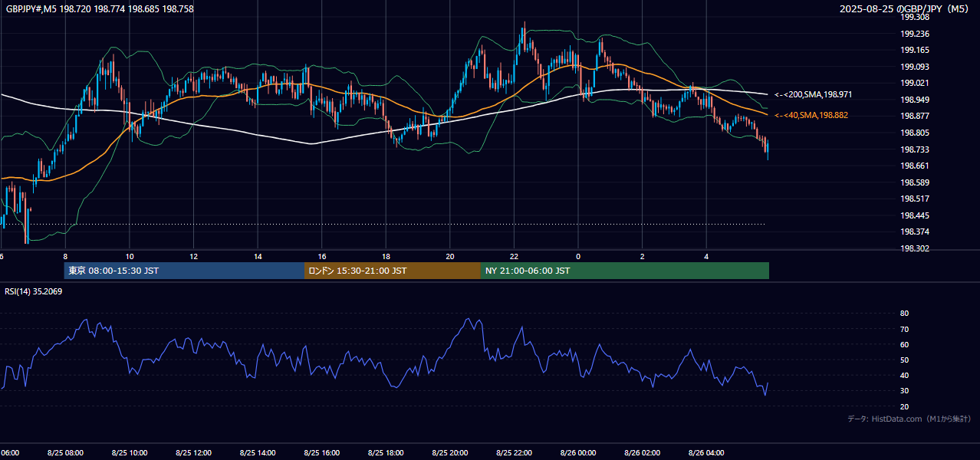Select the 東京 08:00-15:30 JST session bar
This screenshot has height=460, width=980.
point(184,271)
